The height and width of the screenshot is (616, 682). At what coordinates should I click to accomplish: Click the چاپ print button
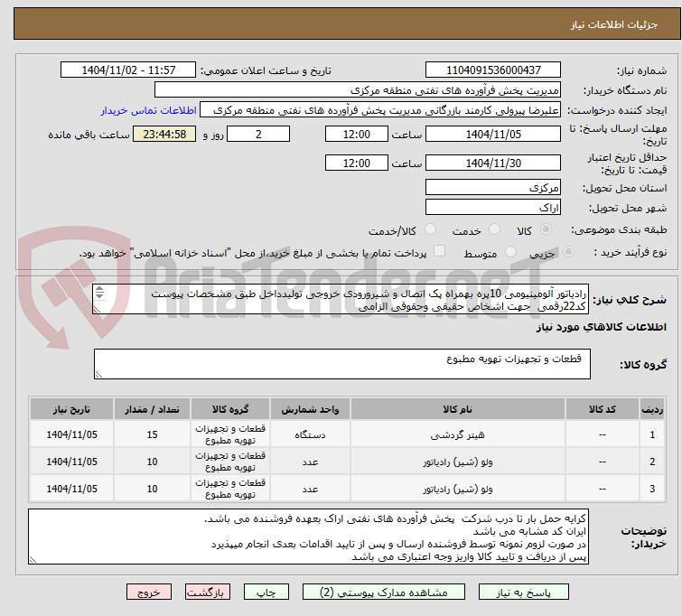click(266, 593)
